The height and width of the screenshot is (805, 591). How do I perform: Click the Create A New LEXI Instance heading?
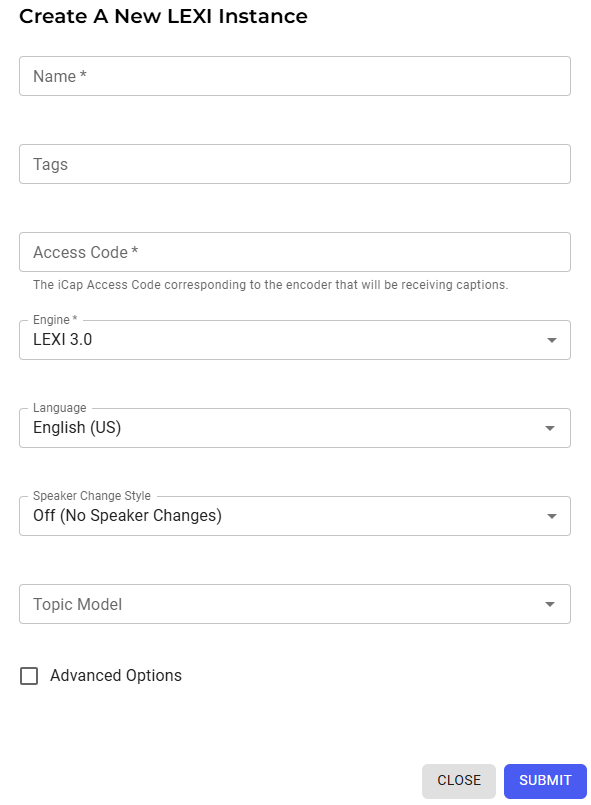[163, 16]
